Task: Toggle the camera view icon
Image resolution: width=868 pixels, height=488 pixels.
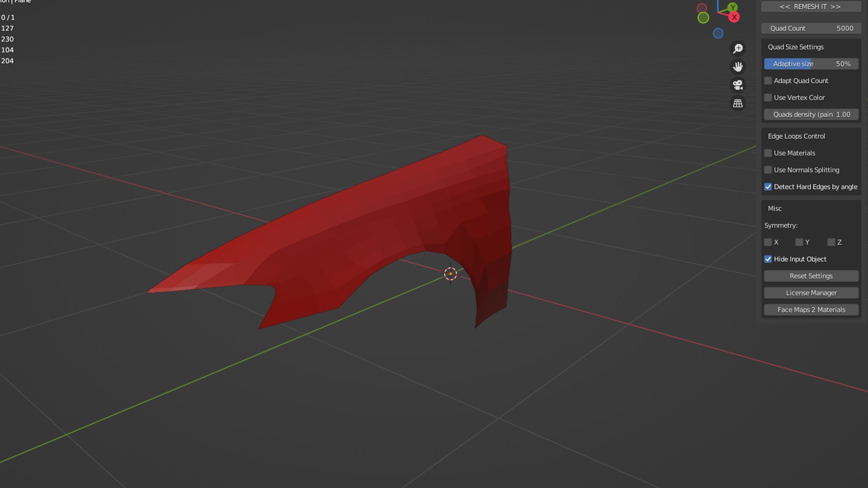Action: [738, 85]
